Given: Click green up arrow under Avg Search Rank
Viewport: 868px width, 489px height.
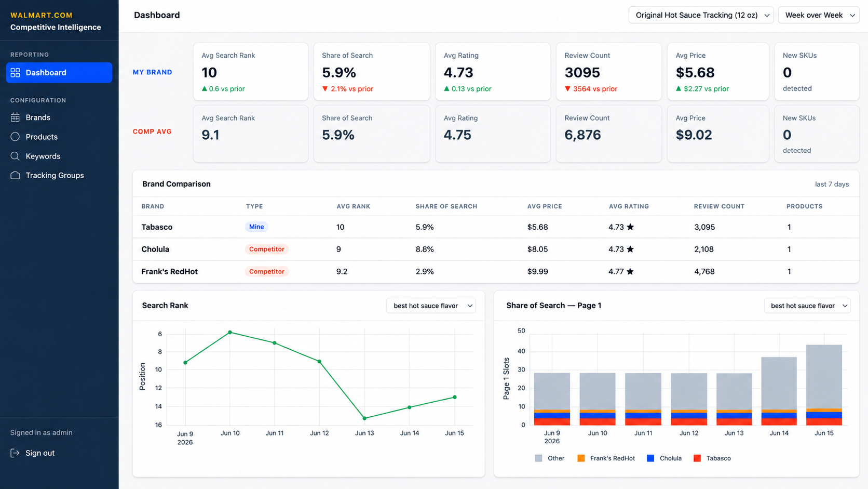Looking at the screenshot, I should (204, 89).
